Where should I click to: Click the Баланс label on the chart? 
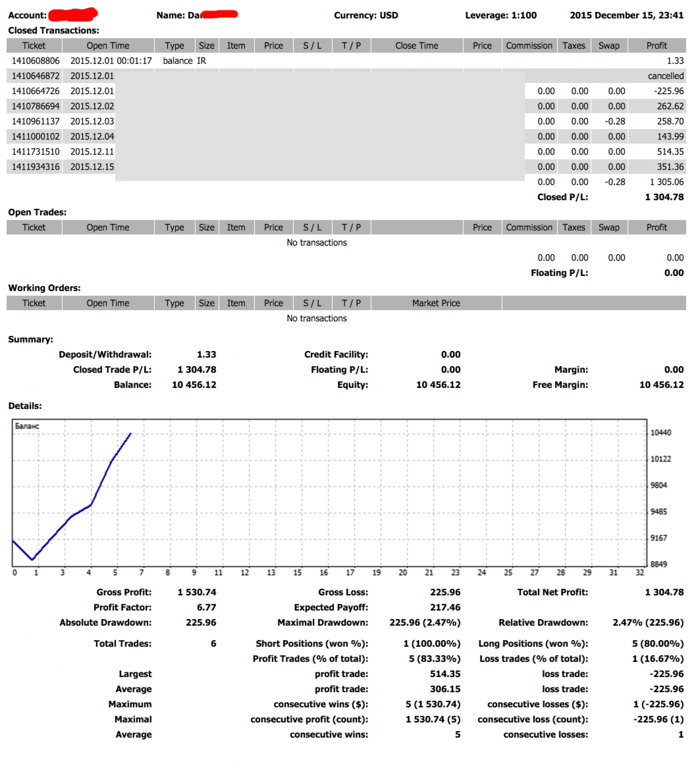click(27, 426)
